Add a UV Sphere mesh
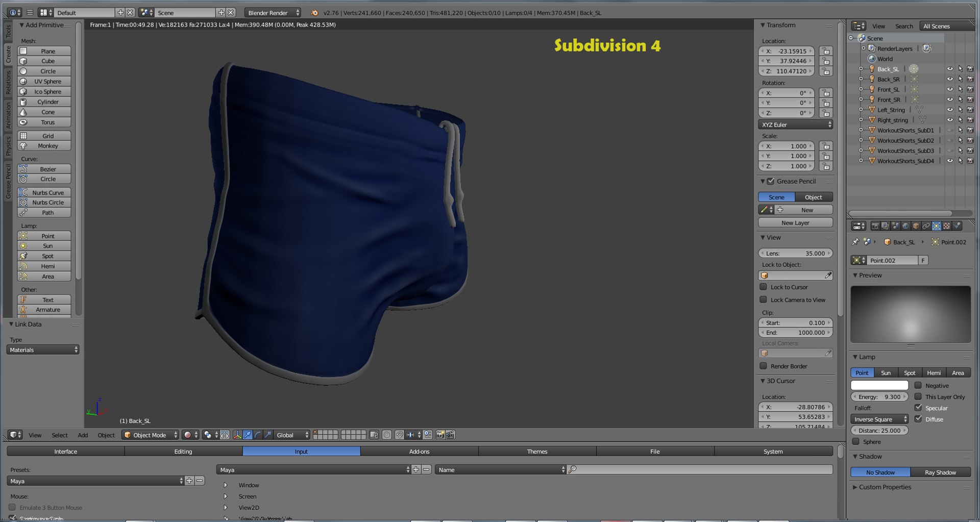The height and width of the screenshot is (522, 980). pyautogui.click(x=44, y=82)
